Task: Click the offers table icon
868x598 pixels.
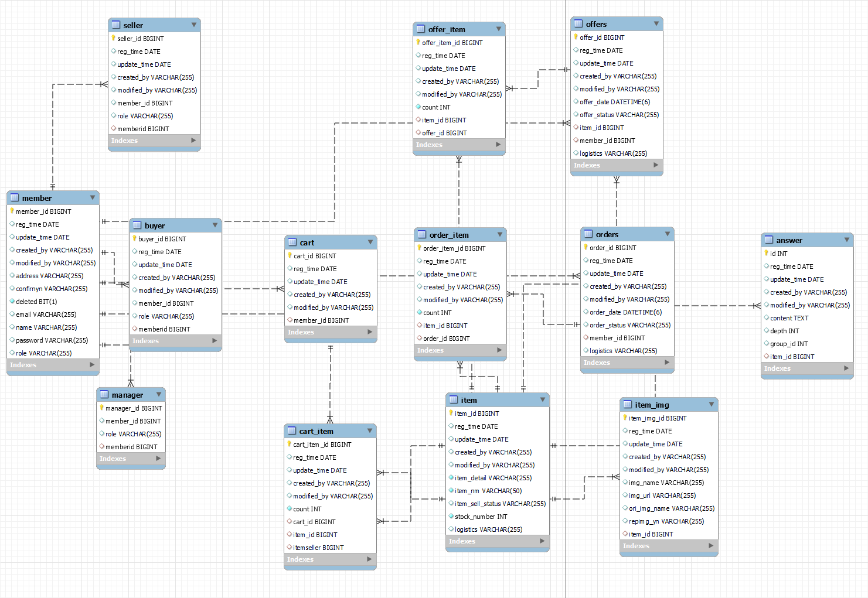Action: (x=578, y=24)
